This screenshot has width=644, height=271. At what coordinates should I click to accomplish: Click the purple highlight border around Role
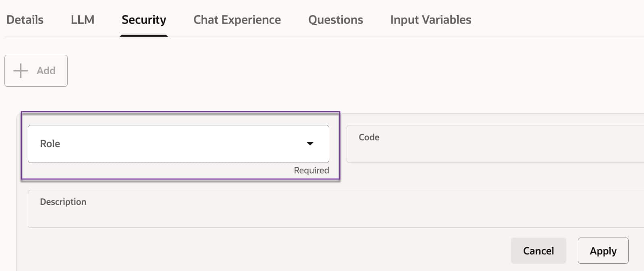tap(181, 112)
